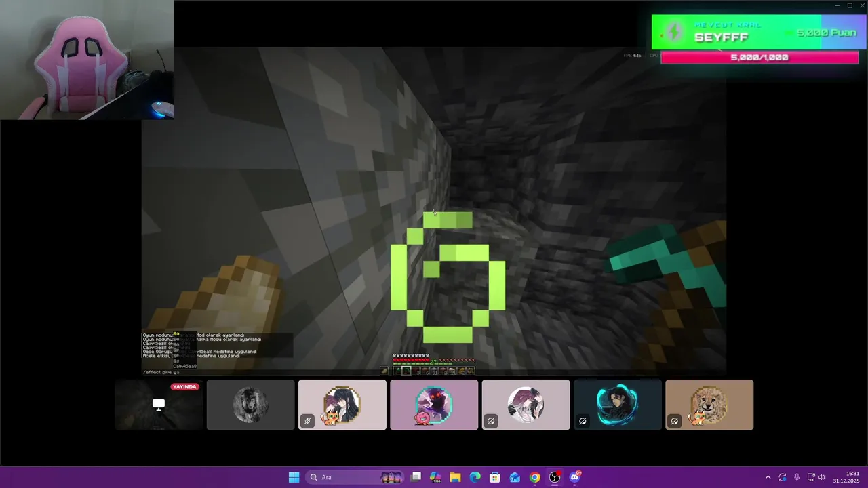Select the purple red-eyed avatar participant tile
The width and height of the screenshot is (868, 488).
click(x=434, y=405)
